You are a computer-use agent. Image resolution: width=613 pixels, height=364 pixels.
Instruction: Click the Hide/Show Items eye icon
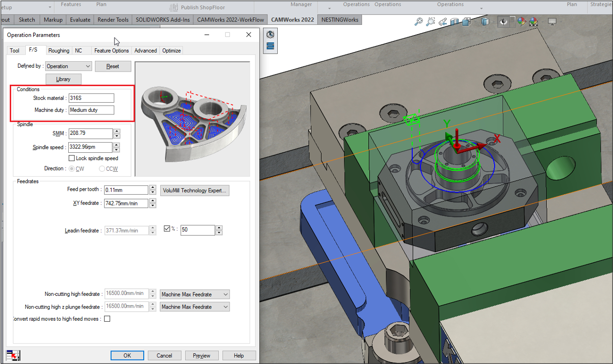click(504, 21)
